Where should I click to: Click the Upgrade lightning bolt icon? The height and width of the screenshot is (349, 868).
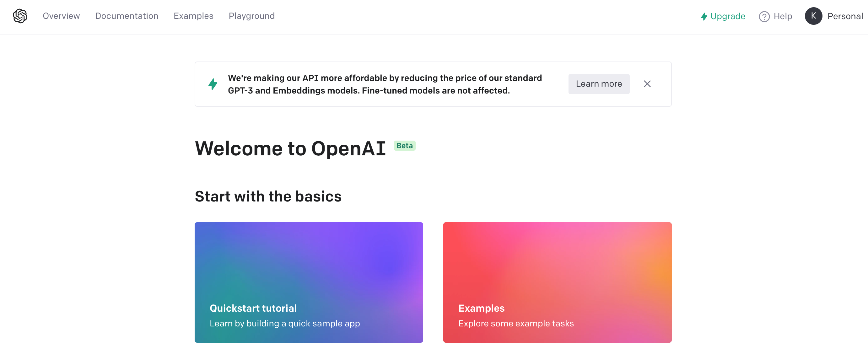pos(704,17)
